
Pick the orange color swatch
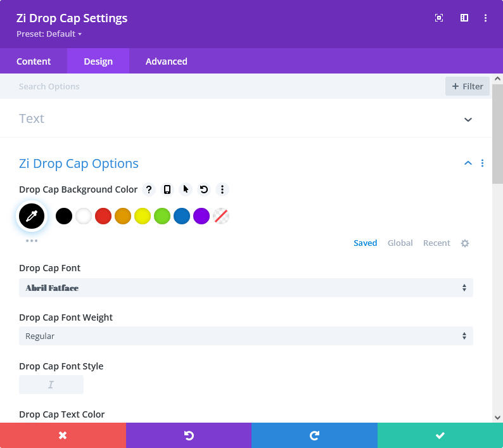tap(123, 216)
